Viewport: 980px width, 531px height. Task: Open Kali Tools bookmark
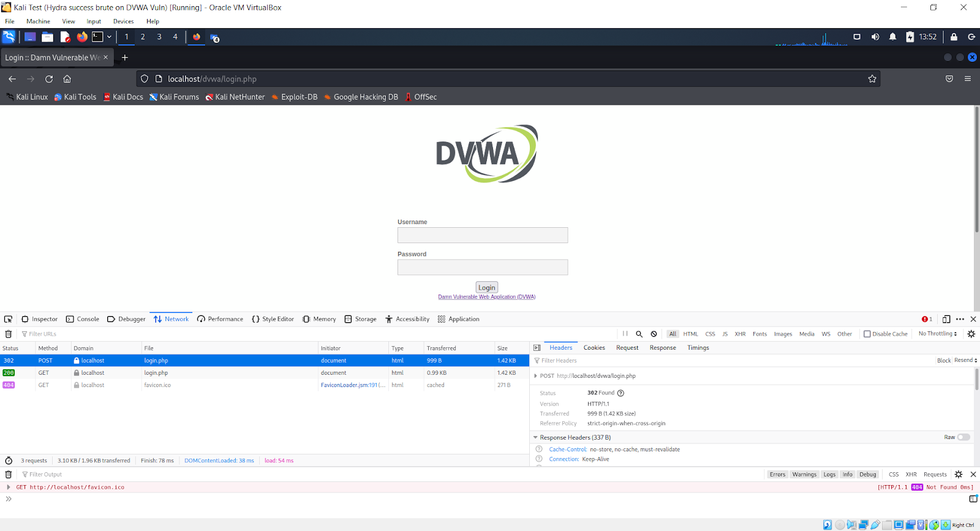(75, 97)
